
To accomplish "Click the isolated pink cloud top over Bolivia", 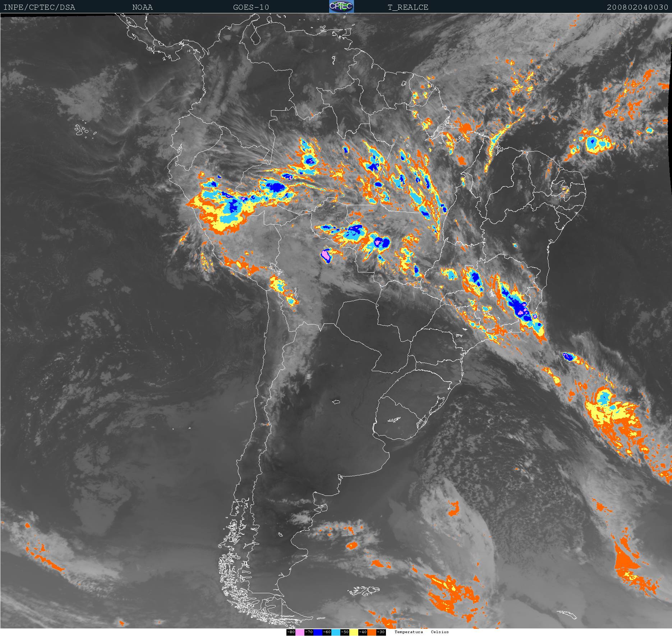I will 326,255.
